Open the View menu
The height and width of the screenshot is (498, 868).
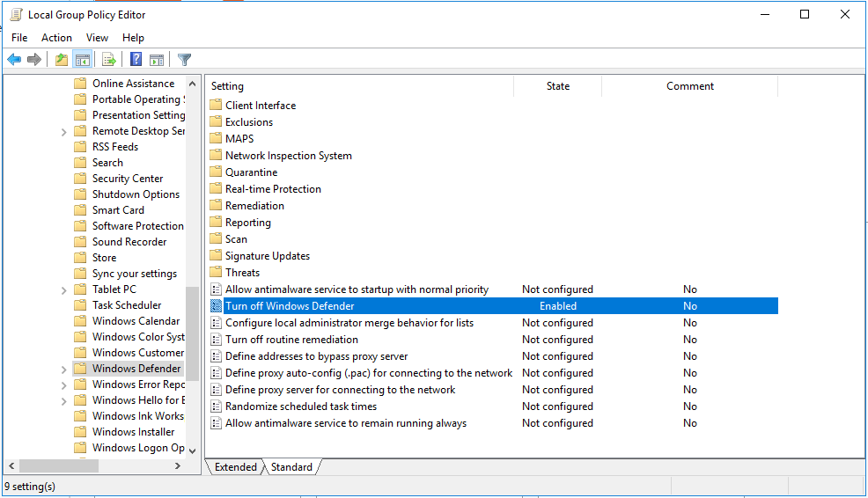pyautogui.click(x=97, y=38)
